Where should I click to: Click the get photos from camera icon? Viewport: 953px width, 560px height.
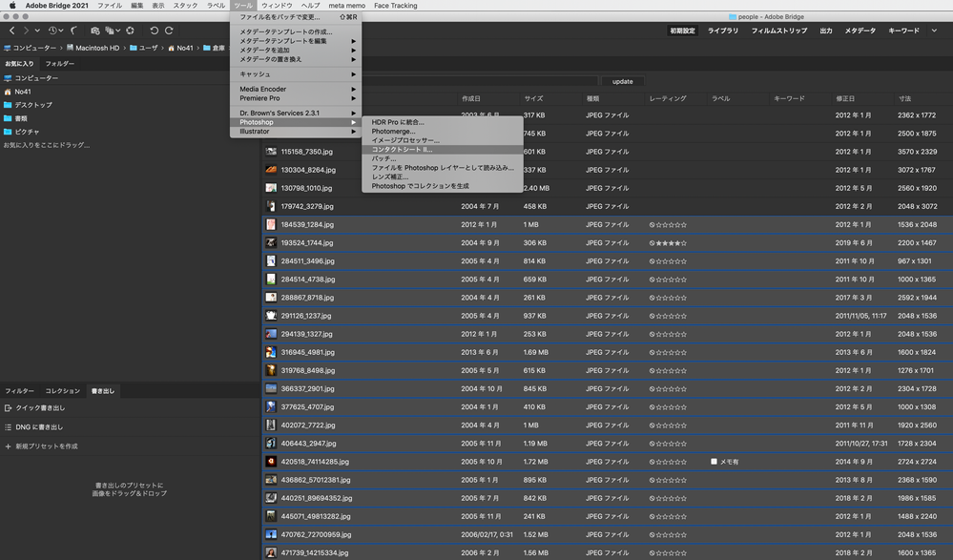94,31
